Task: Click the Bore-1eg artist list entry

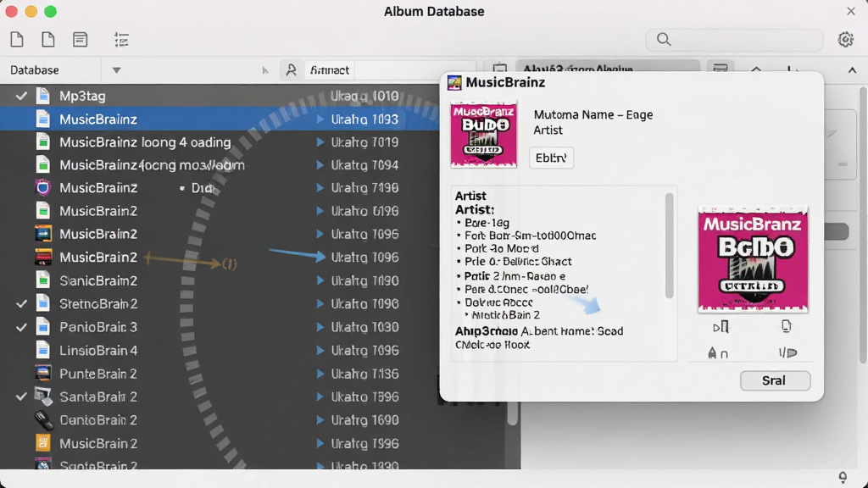Action: click(x=487, y=223)
